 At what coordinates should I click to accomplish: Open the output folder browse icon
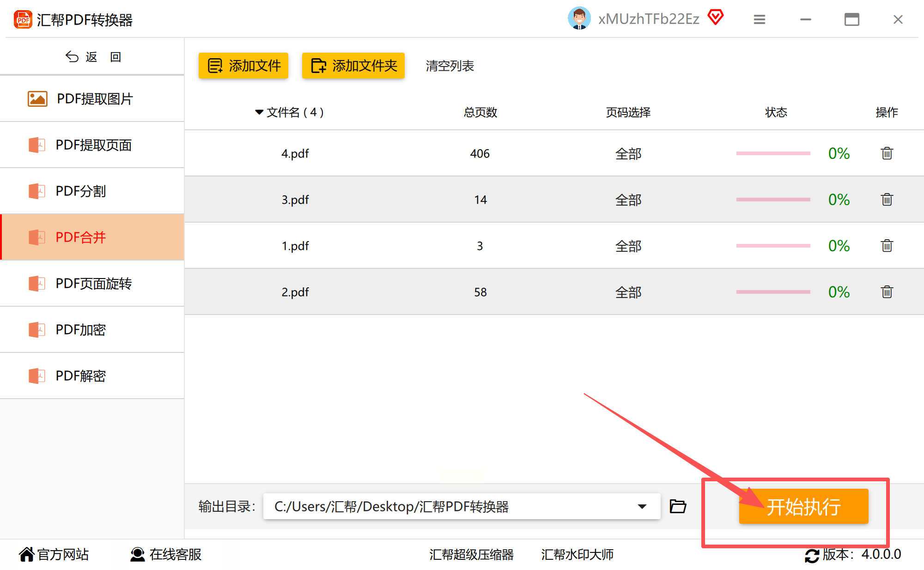point(678,506)
